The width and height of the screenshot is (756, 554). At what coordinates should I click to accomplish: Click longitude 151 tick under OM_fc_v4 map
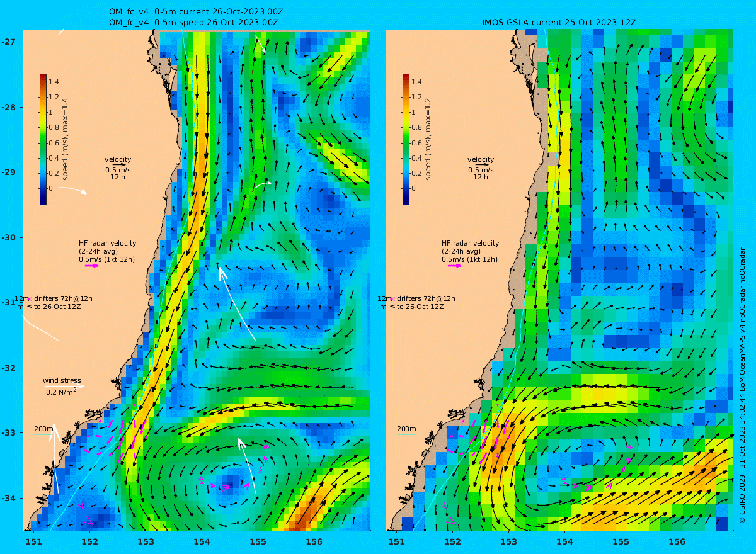[x=33, y=541]
